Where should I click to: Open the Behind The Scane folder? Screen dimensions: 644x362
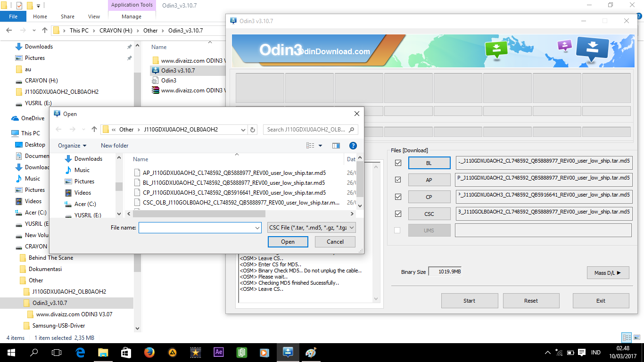[46, 258]
